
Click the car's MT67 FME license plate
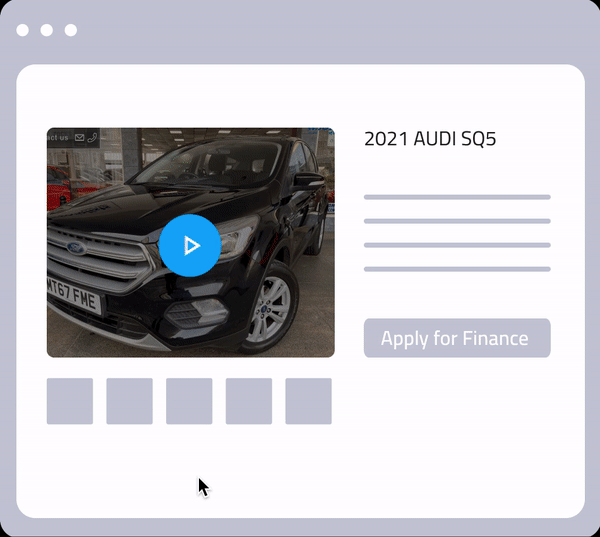click(x=74, y=296)
